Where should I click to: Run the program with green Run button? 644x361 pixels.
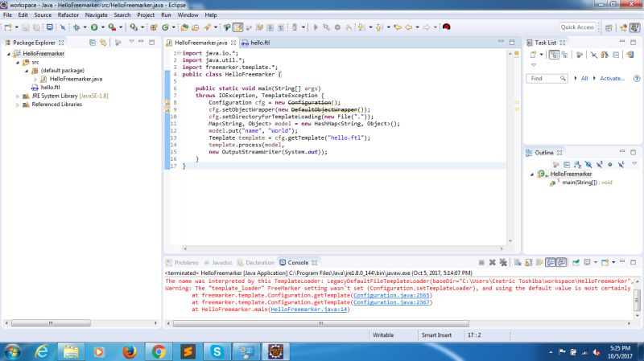94,27
